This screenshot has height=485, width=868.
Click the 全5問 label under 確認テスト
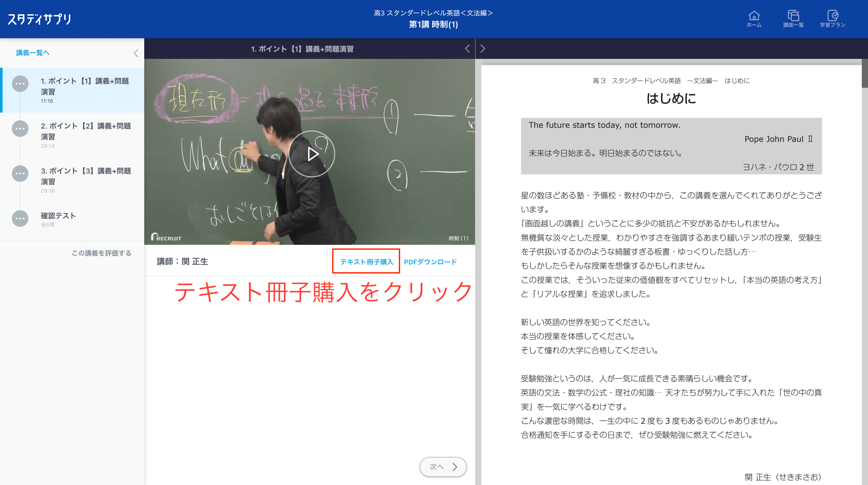47,225
